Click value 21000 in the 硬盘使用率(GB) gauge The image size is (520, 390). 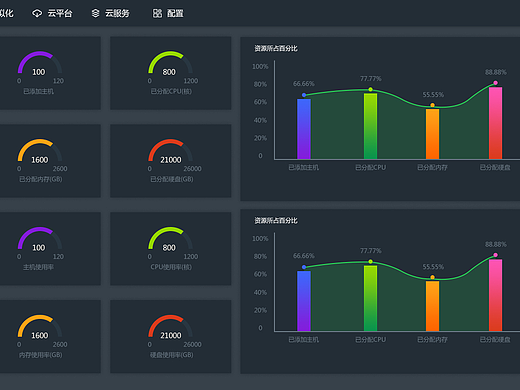coord(171,335)
